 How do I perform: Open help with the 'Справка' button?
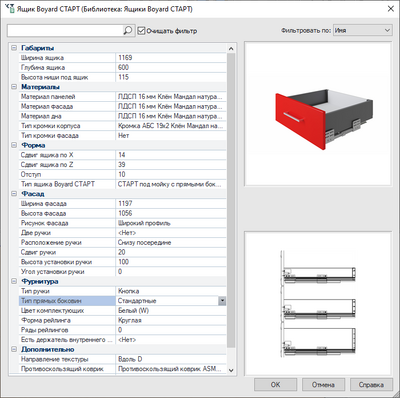[x=371, y=385]
